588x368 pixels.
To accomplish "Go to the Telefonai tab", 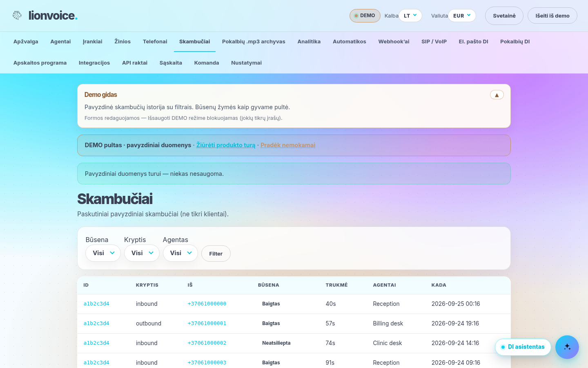I will coord(155,42).
